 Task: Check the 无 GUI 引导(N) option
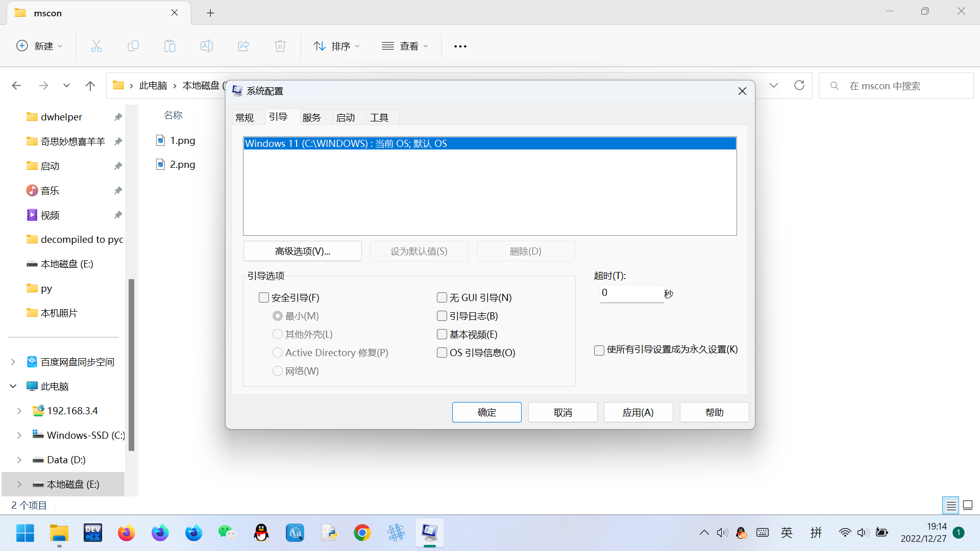click(442, 297)
